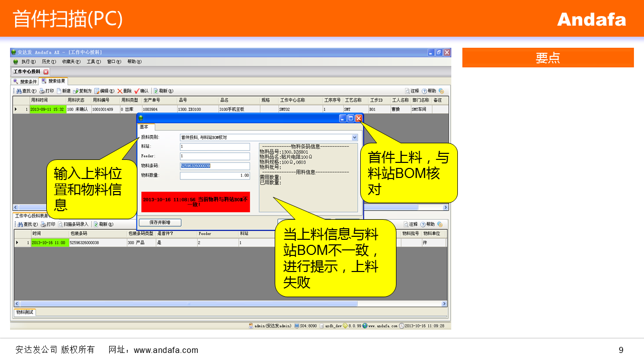Close the 工作中心投料 document tab

pyautogui.click(x=46, y=72)
